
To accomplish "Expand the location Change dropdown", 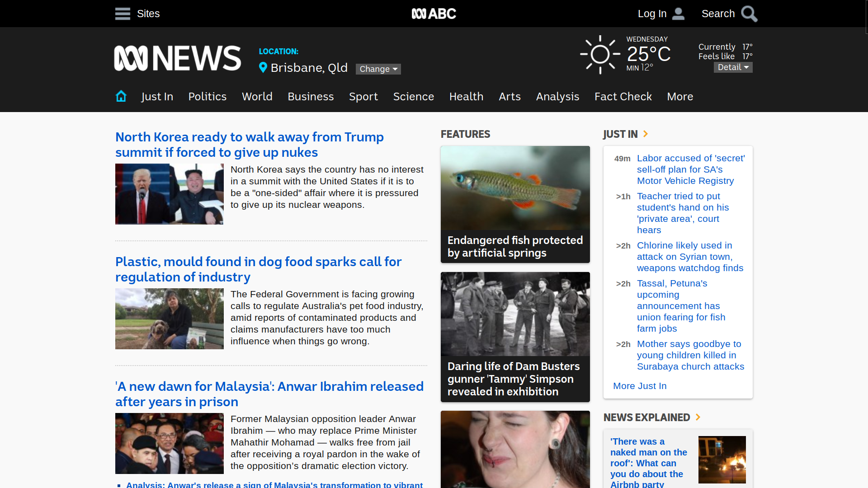I will [378, 69].
